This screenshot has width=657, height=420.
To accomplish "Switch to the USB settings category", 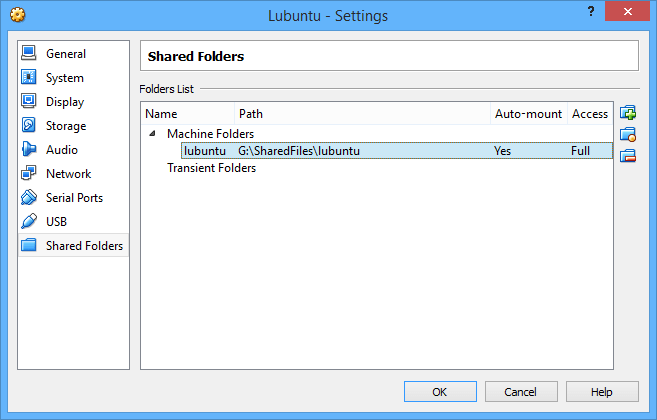I will (x=57, y=222).
